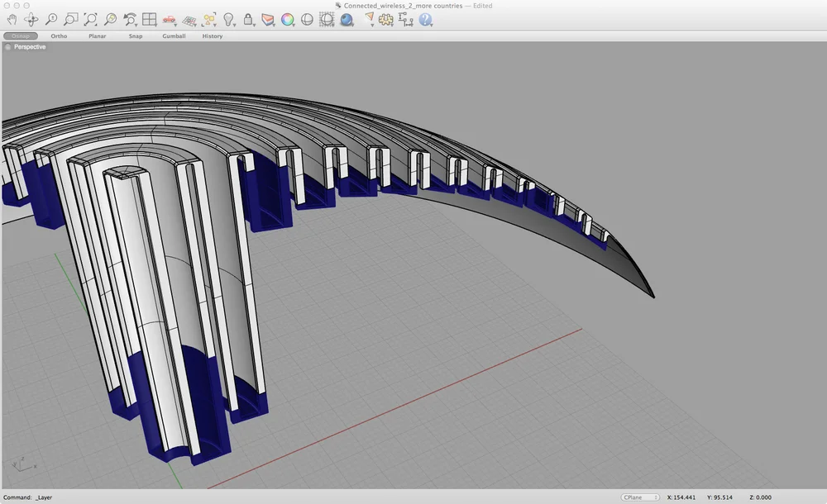Click the Rotate view tool

pos(31,19)
